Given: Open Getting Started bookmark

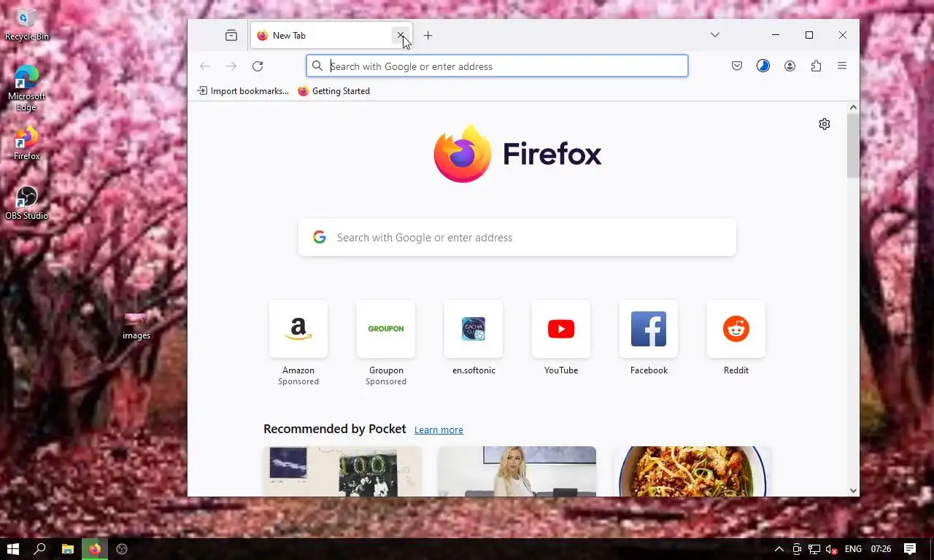Looking at the screenshot, I should [334, 91].
